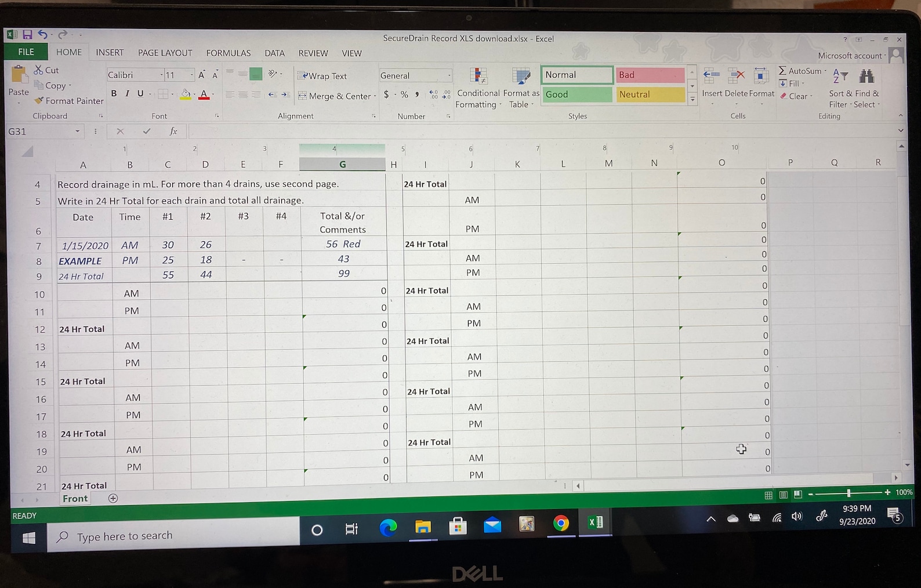Viewport: 921px width, 588px height.
Task: Save the workbook with the floppy icon
Action: [27, 35]
